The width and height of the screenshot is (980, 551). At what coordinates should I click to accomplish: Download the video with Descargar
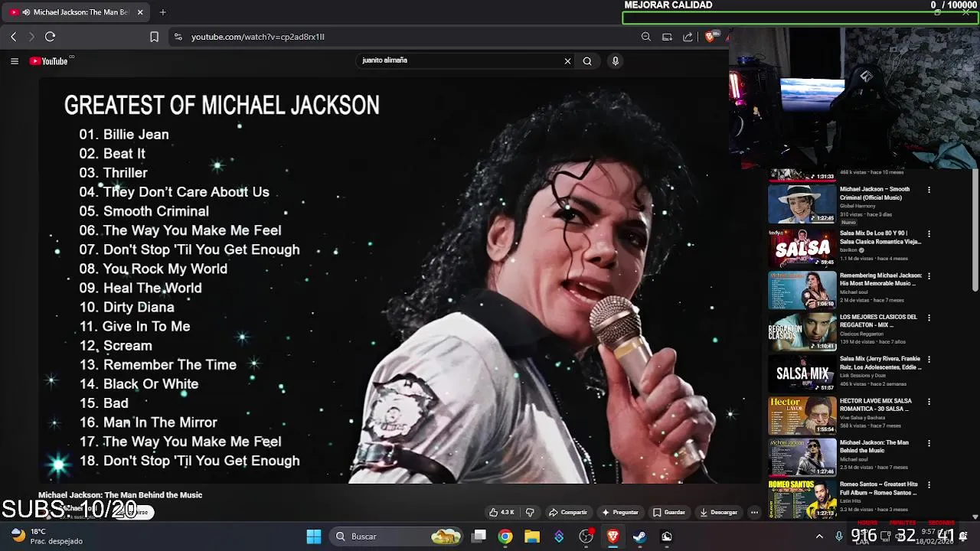[719, 512]
